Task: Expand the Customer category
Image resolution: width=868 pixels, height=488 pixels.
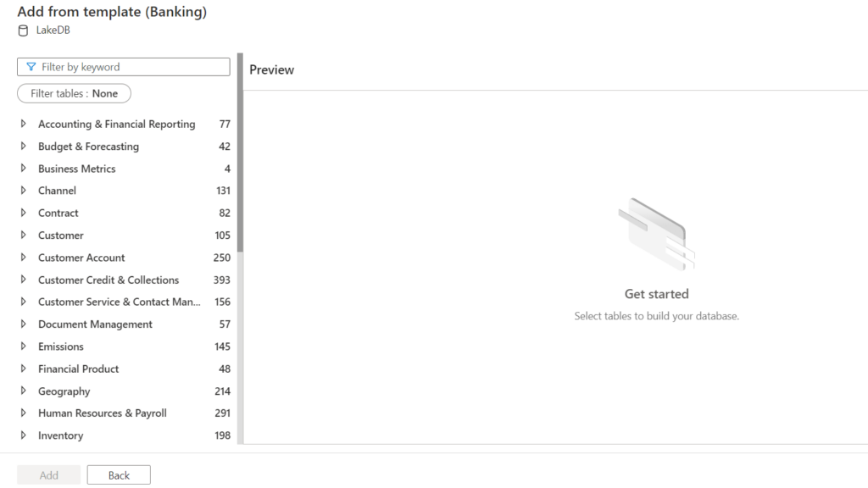Action: [x=23, y=235]
